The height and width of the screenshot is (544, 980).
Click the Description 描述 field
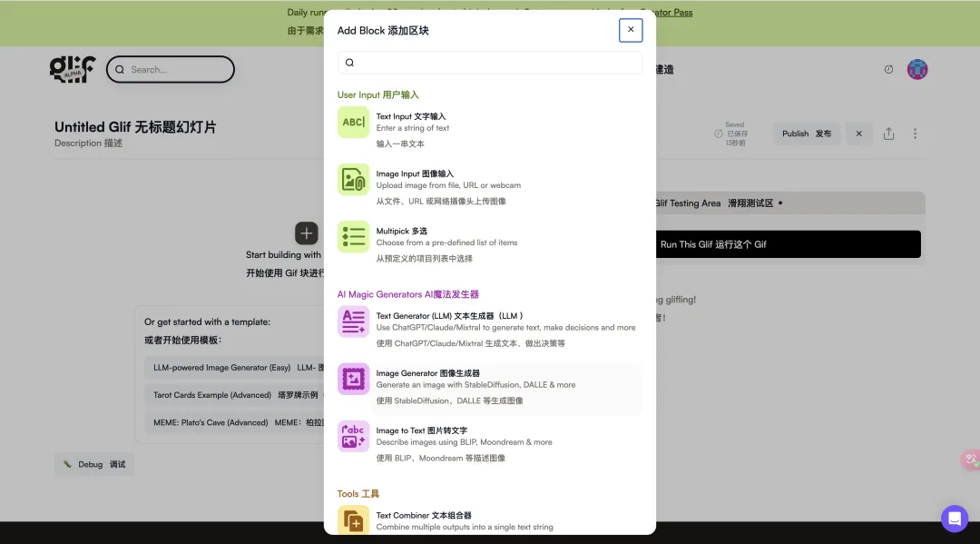88,143
